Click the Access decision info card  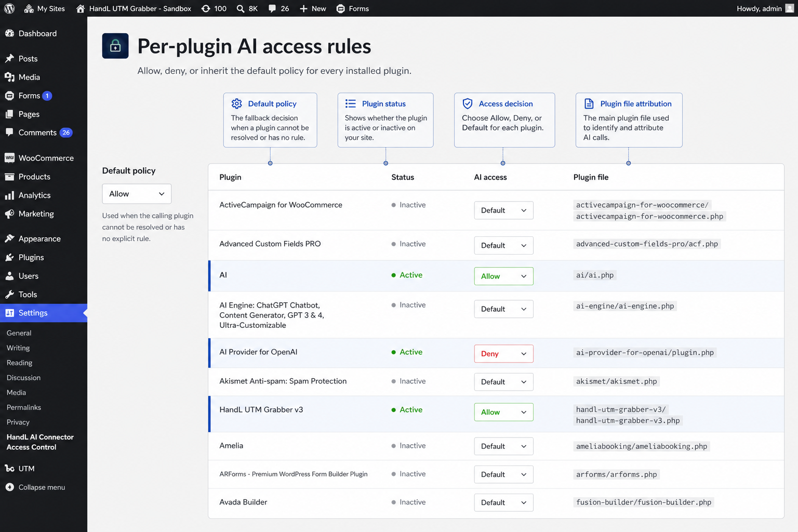click(x=504, y=120)
